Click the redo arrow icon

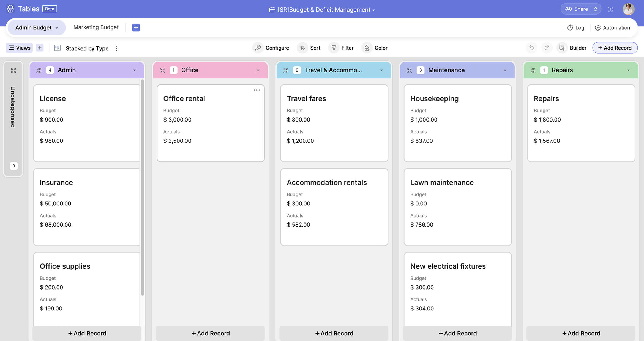(547, 48)
